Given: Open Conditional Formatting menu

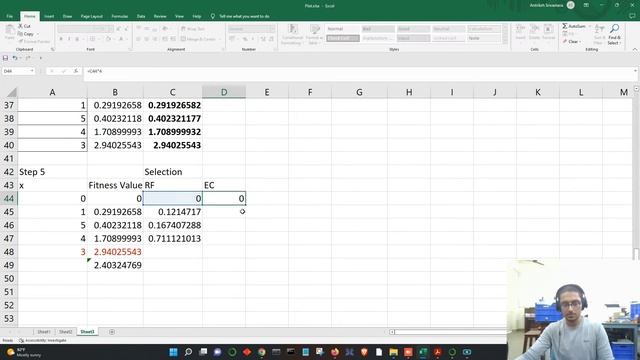Looking at the screenshot, I should coord(292,34).
